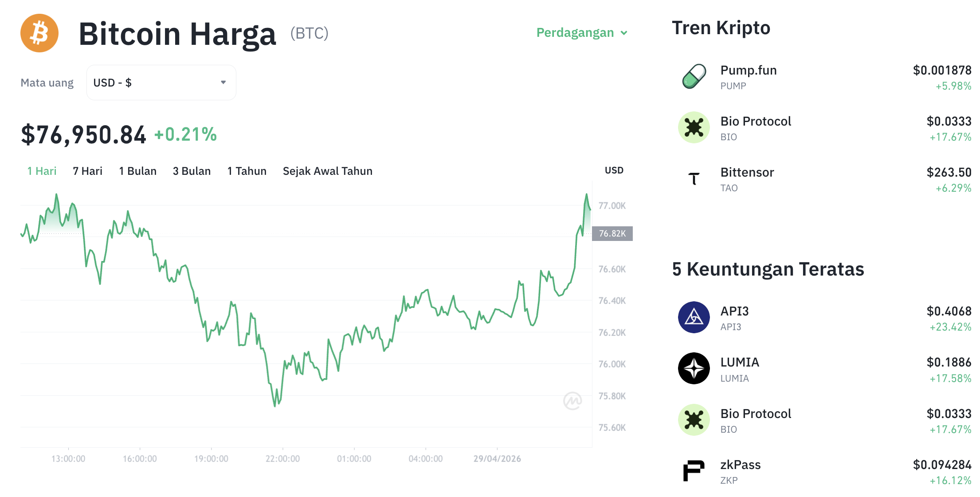Enable the 1 Tahun time range
The width and height of the screenshot is (980, 497).
click(247, 171)
